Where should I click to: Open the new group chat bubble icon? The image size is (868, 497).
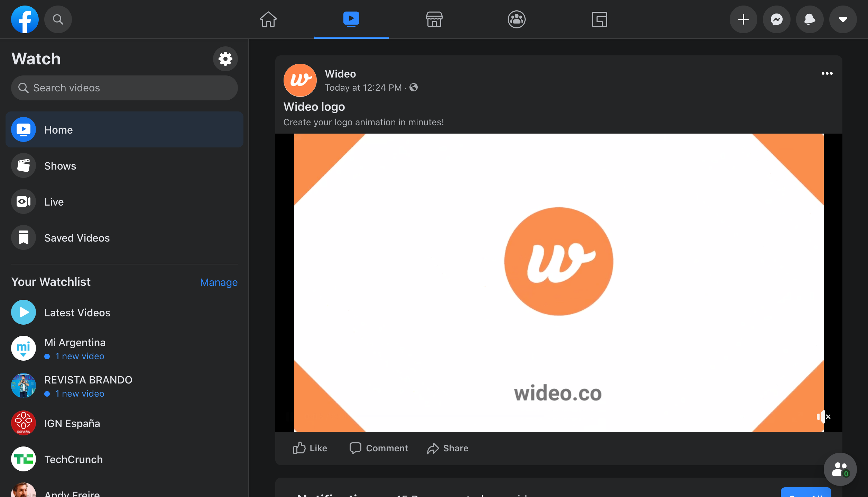coord(840,469)
